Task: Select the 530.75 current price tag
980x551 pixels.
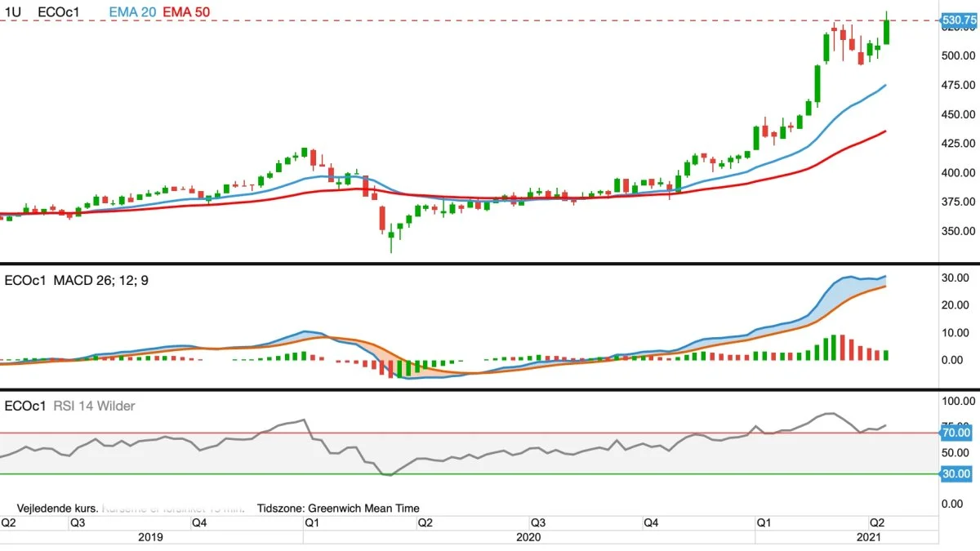Action: [960, 20]
